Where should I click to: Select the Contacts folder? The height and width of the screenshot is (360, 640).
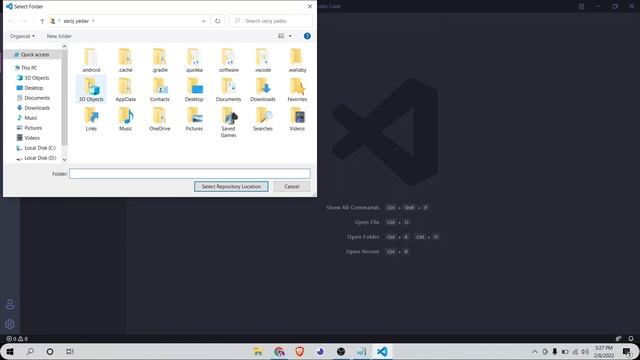click(x=160, y=89)
